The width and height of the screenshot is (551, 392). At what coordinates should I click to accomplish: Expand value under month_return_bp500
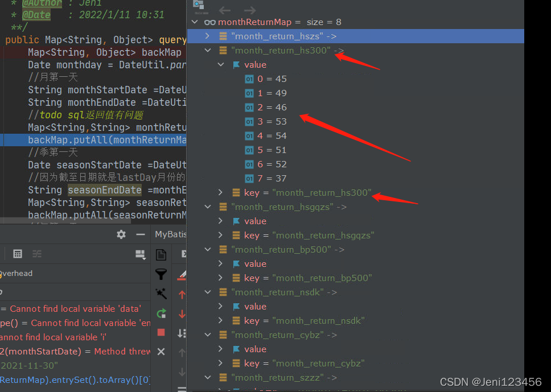click(x=220, y=263)
